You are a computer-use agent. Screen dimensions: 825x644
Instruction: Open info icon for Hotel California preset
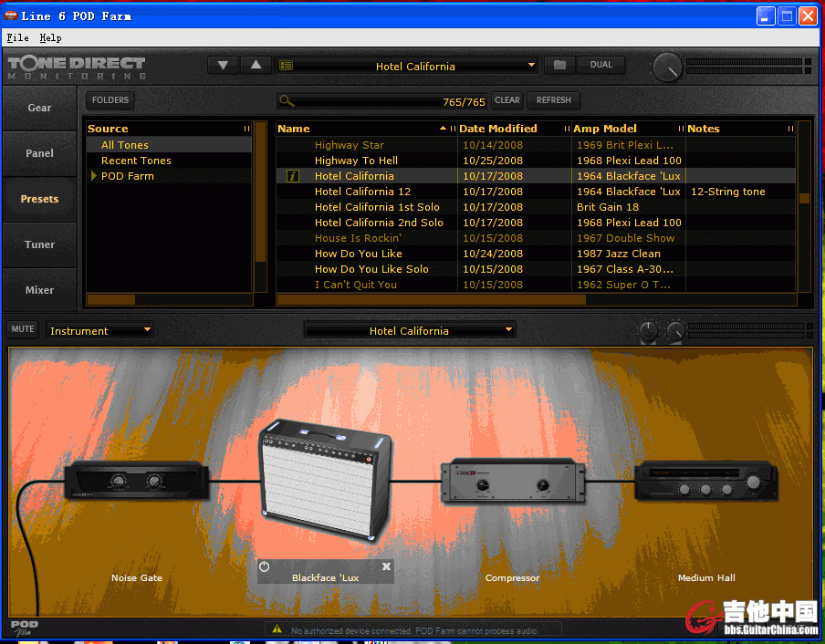(293, 176)
